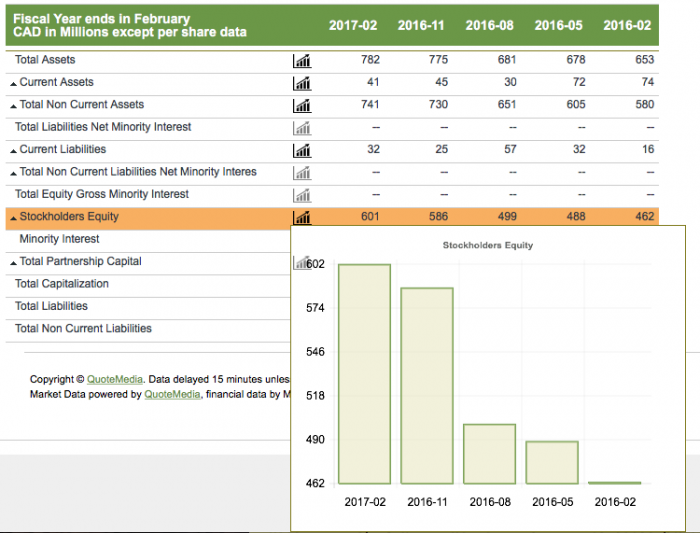This screenshot has width=700, height=533.
Task: Click the 2017-02 bar in chart
Action: point(364,373)
